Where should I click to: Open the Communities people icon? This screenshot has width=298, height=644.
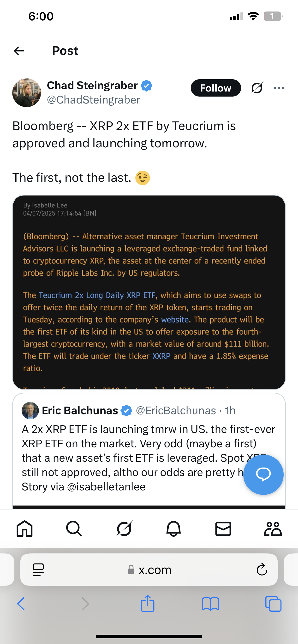[x=273, y=529]
